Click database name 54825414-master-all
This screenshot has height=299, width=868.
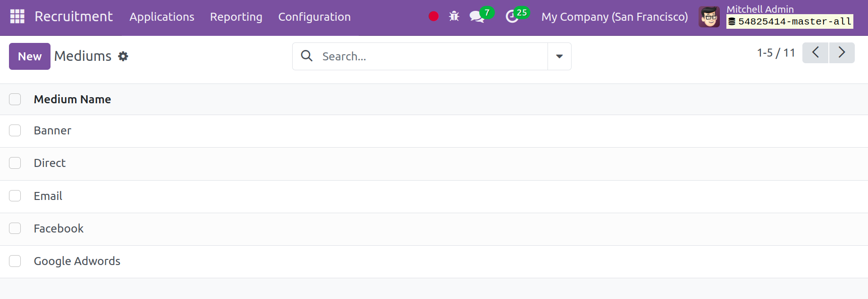[790, 21]
